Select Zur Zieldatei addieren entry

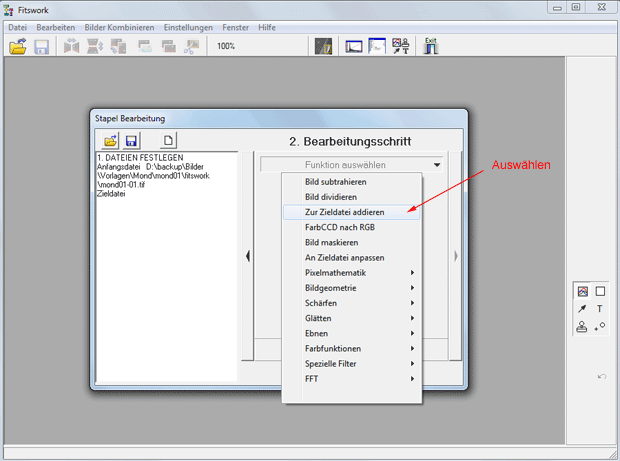[352, 212]
